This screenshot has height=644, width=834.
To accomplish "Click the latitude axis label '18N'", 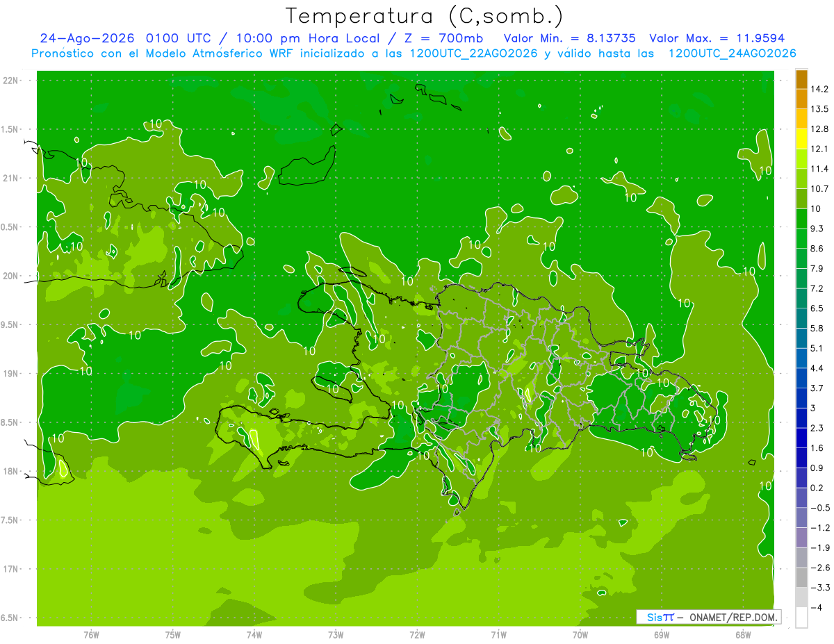I will [x=11, y=471].
